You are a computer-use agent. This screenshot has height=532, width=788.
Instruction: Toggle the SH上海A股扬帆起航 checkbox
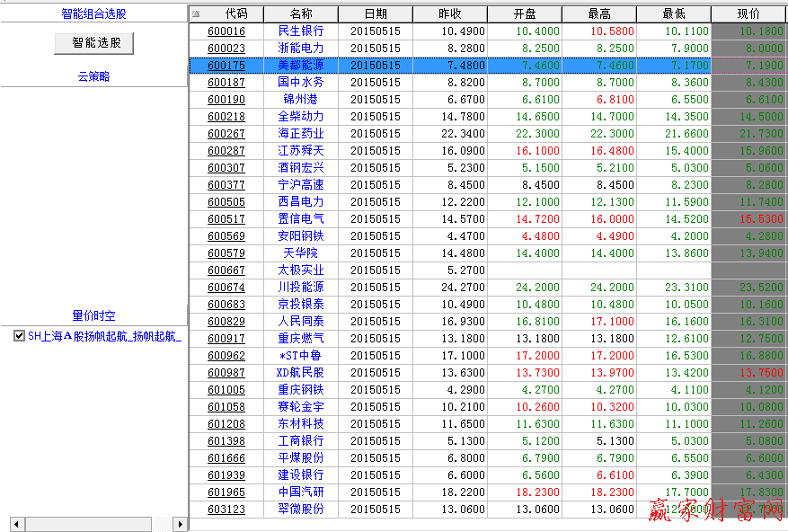[x=20, y=336]
